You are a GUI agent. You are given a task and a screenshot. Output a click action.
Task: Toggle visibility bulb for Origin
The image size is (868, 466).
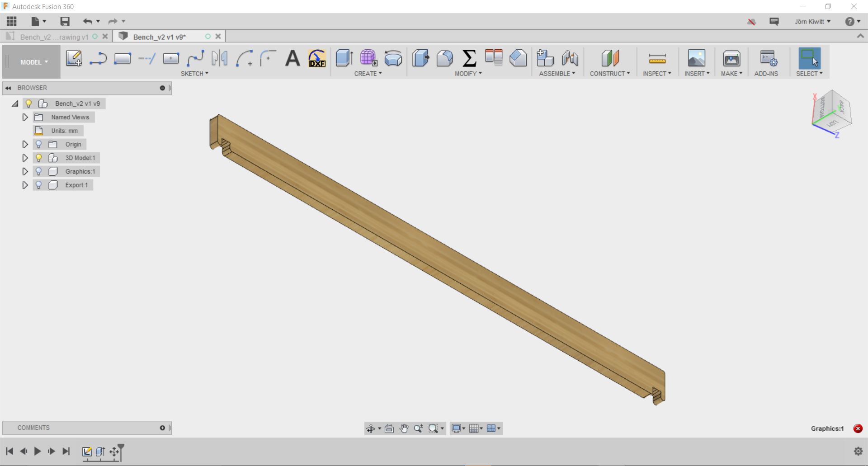[38, 144]
